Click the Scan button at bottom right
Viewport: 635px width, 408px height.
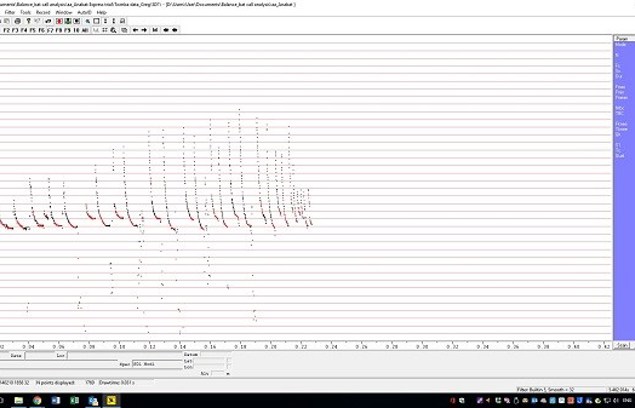(622, 346)
